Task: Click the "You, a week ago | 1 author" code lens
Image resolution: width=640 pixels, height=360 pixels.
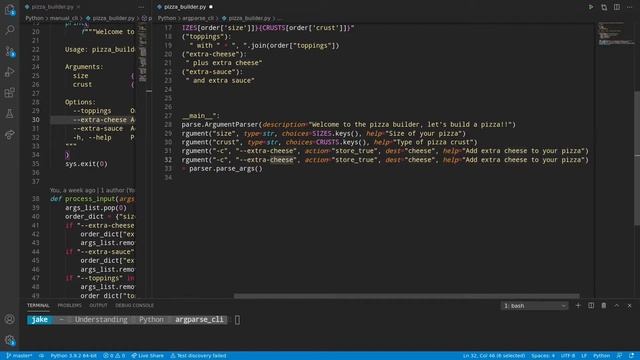Action: pyautogui.click(x=92, y=190)
